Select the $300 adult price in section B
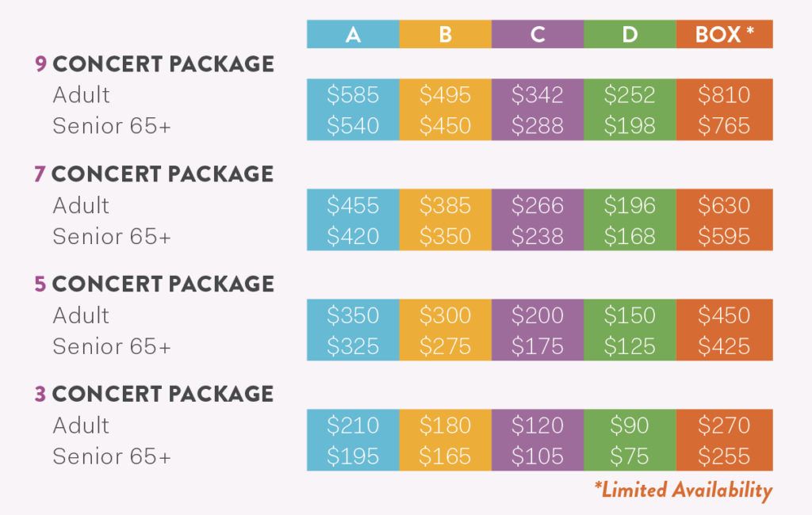The width and height of the screenshot is (812, 515). pyautogui.click(x=446, y=315)
